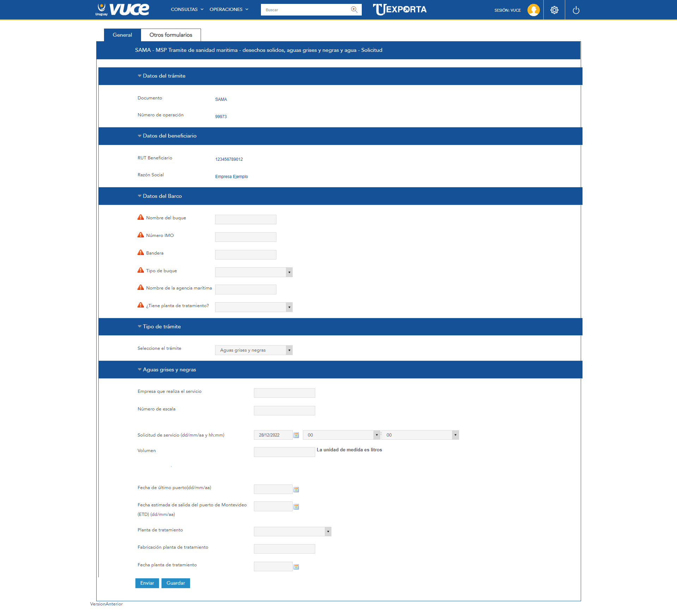Image resolution: width=677 pixels, height=616 pixels.
Task: Click the search magnifier icon
Action: coord(354,10)
